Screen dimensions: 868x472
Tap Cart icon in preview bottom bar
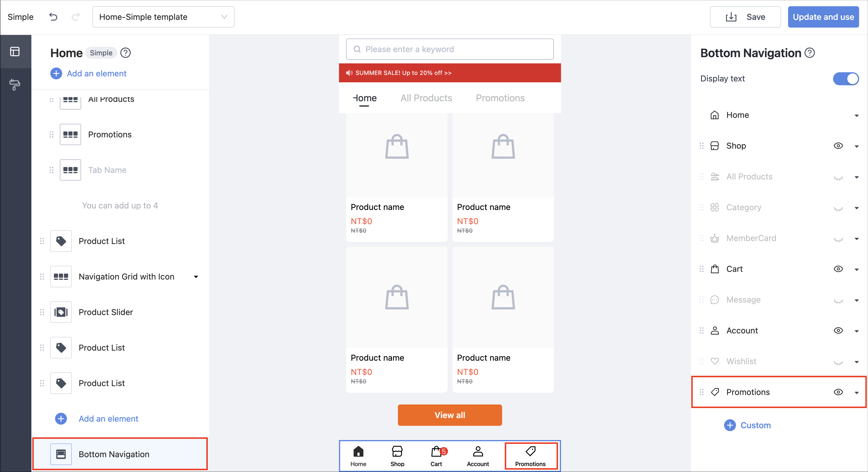point(436,451)
